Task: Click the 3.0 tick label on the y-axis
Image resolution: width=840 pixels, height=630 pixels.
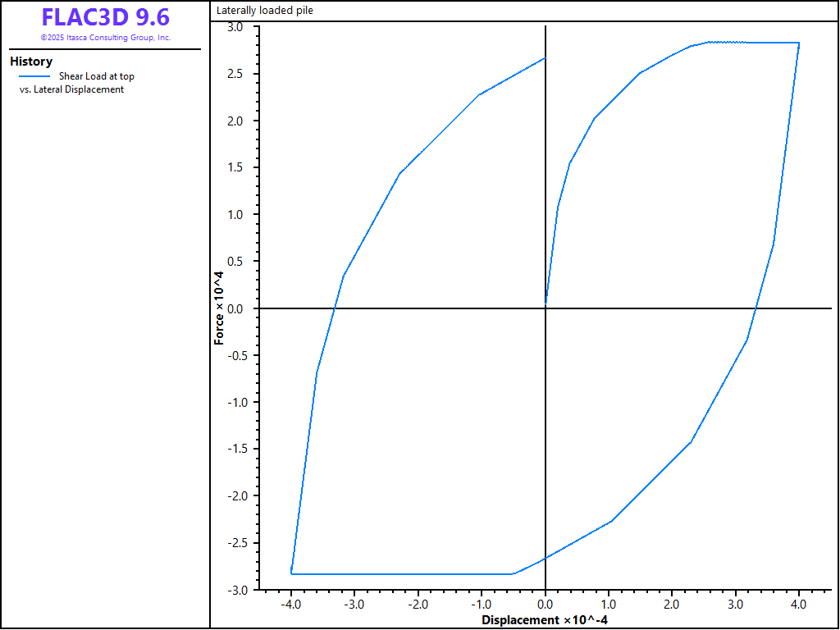Action: pyautogui.click(x=235, y=27)
